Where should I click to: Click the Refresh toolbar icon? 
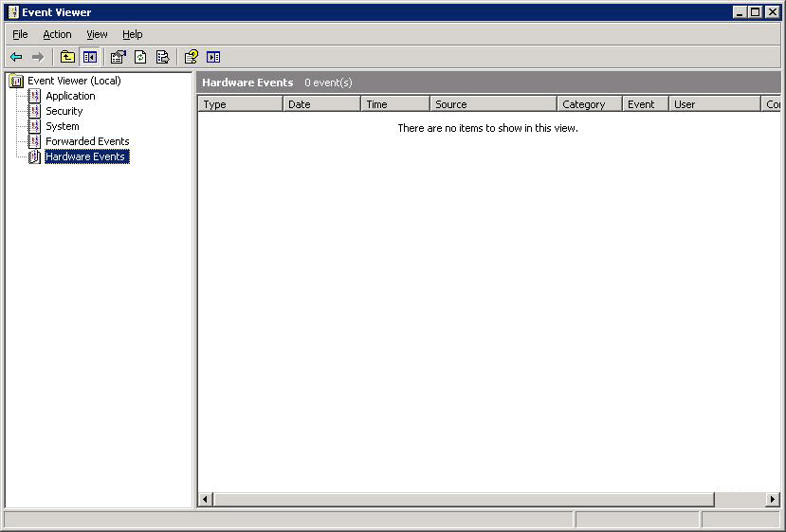140,57
